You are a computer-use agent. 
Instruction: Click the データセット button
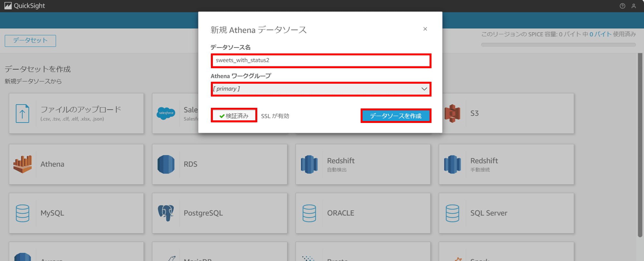tap(30, 41)
